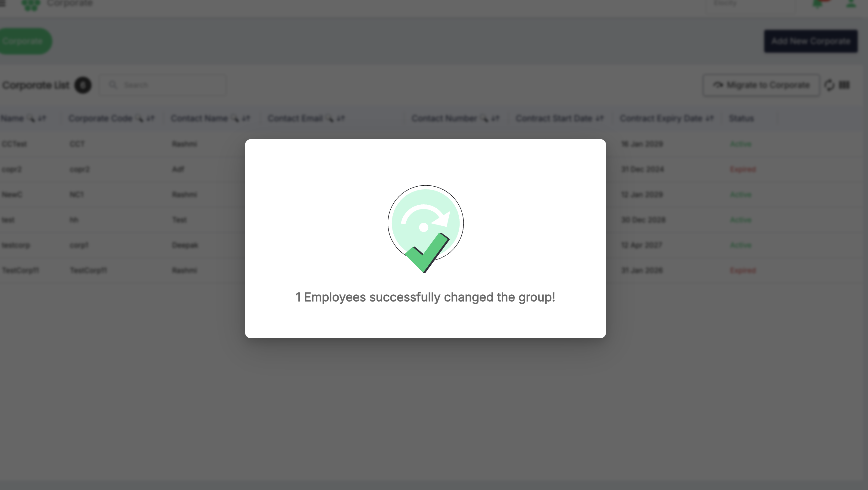Click the Deepak contact name cell

coord(185,245)
